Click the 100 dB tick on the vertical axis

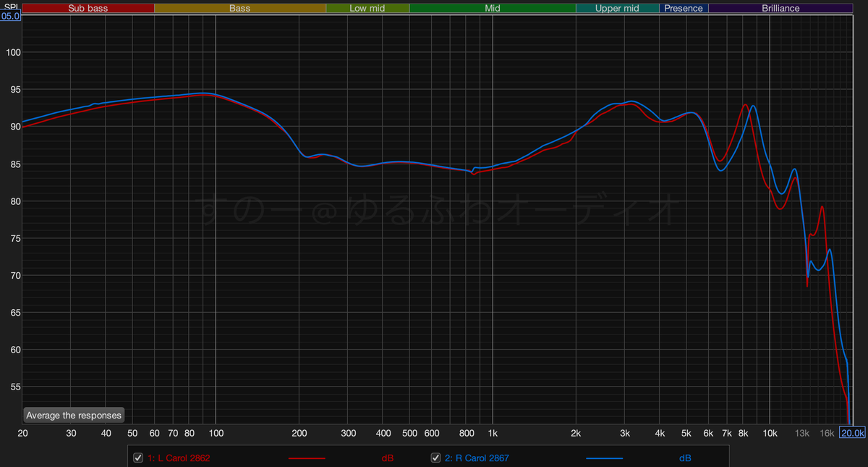(x=12, y=53)
